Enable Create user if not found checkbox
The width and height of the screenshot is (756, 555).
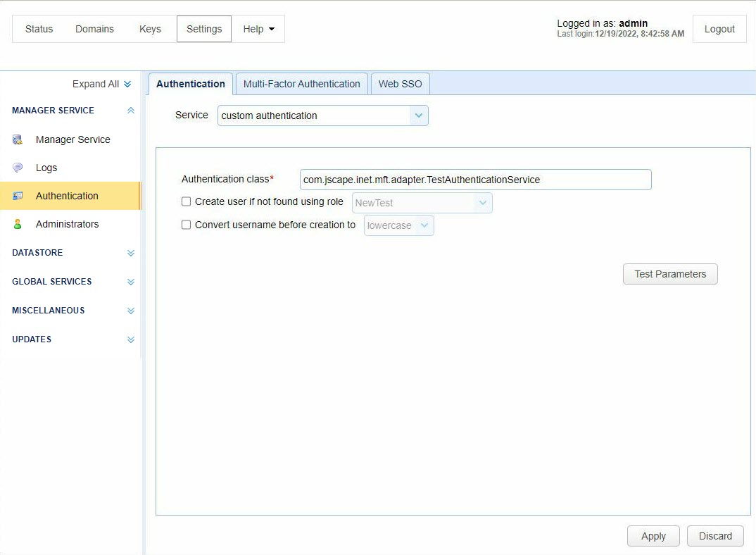coord(187,201)
